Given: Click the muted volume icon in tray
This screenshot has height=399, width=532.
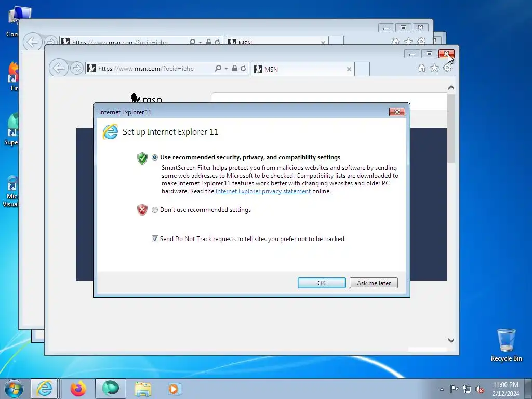Looking at the screenshot, I should click(480, 390).
